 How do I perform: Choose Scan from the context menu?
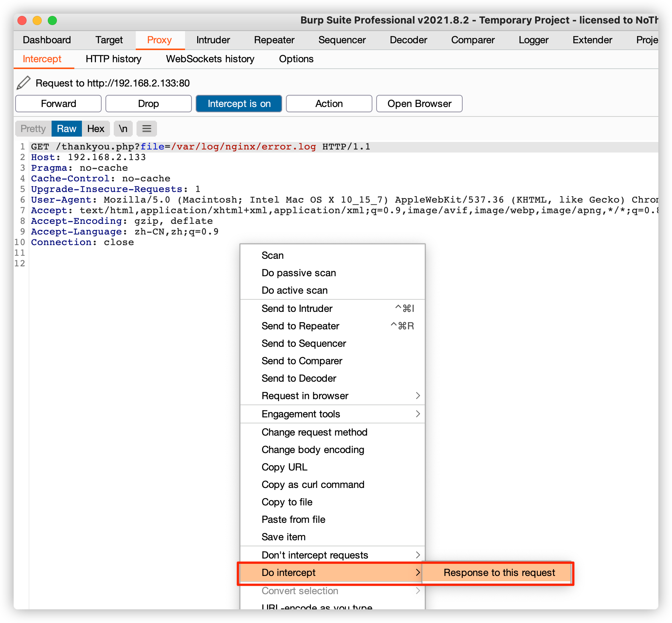pyautogui.click(x=333, y=255)
